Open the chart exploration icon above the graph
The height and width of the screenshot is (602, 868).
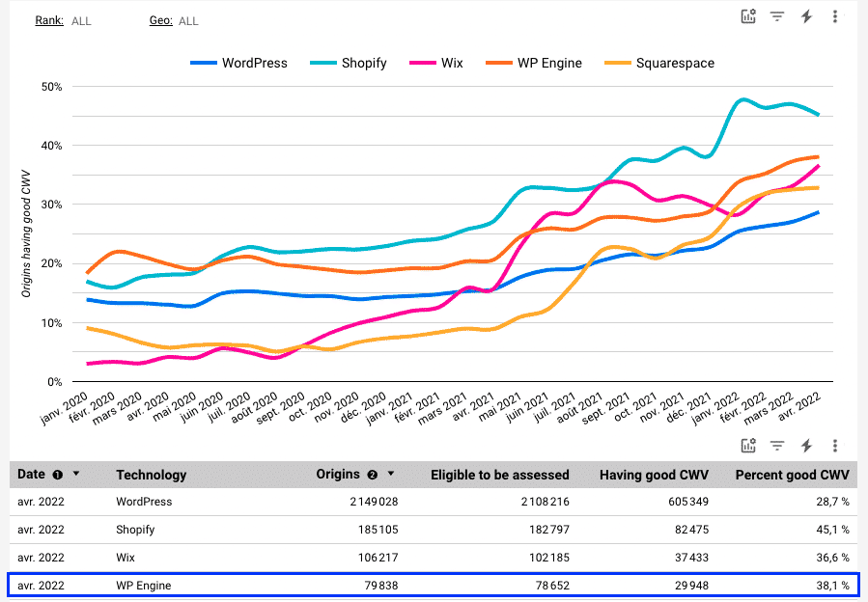tap(748, 16)
